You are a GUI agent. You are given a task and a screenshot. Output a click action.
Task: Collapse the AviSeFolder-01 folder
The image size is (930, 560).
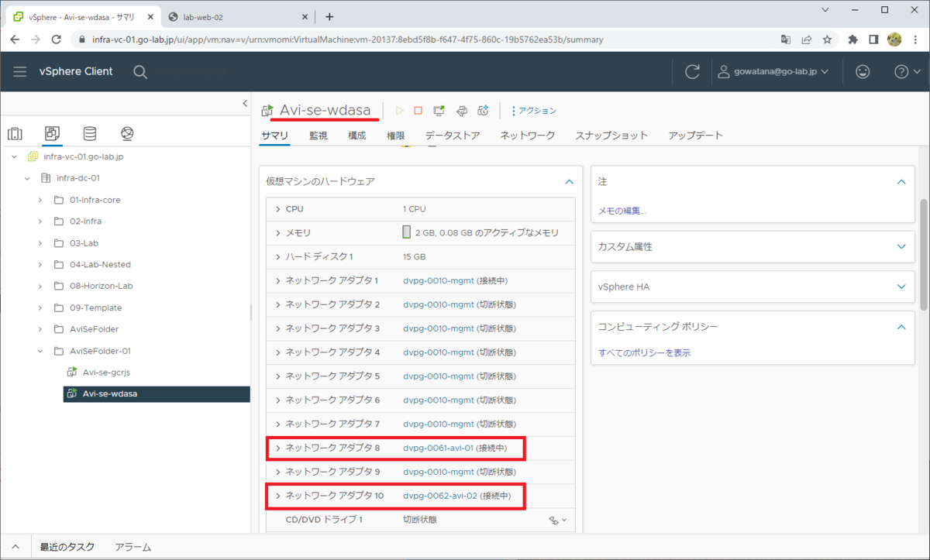40,351
